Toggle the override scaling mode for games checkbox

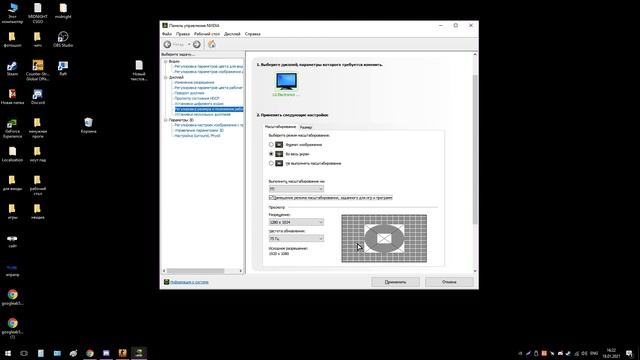click(271, 198)
